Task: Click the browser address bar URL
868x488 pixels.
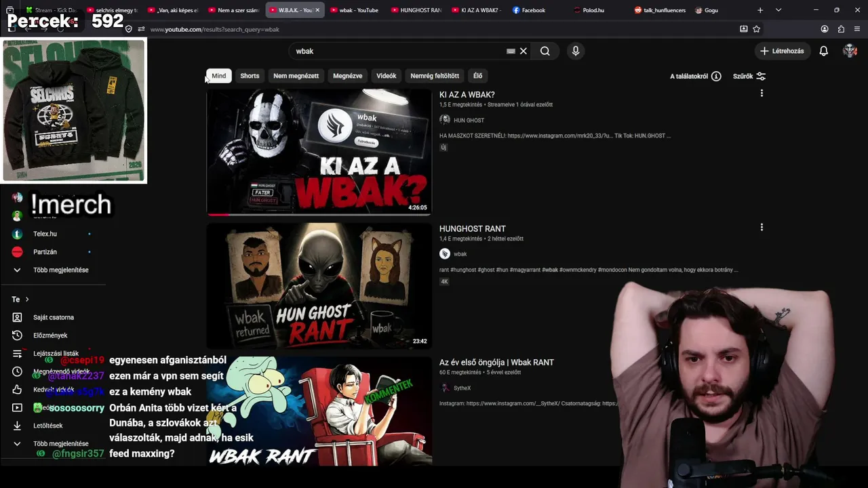Action: pyautogui.click(x=214, y=29)
